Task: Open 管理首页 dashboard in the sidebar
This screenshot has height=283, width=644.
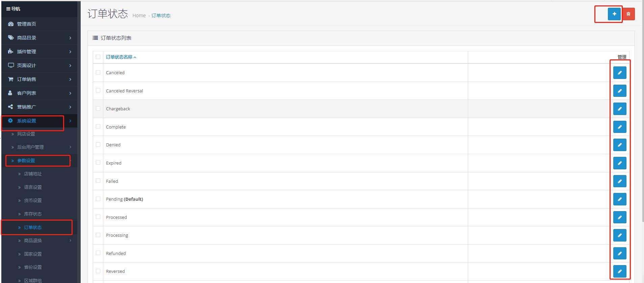Action: coord(26,24)
